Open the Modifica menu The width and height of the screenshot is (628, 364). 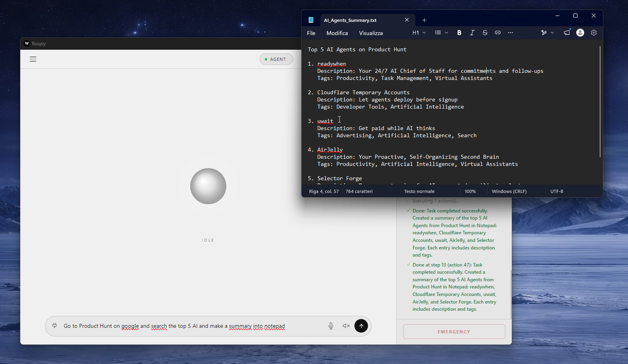pyautogui.click(x=337, y=33)
